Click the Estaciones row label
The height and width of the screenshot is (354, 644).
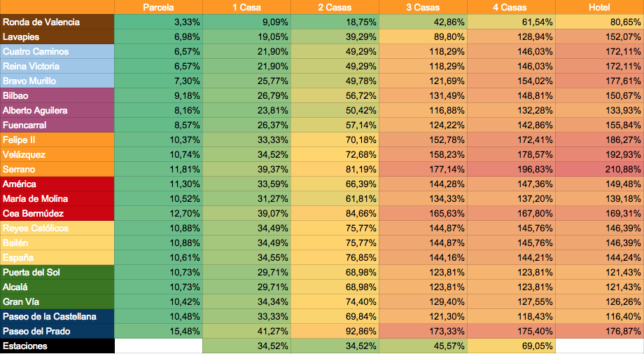click(57, 346)
